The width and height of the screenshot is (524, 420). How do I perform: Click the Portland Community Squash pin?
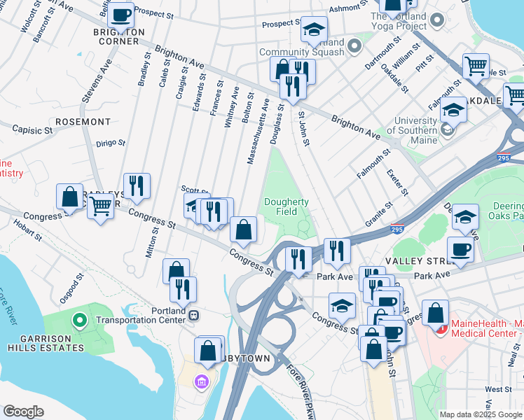point(354,46)
